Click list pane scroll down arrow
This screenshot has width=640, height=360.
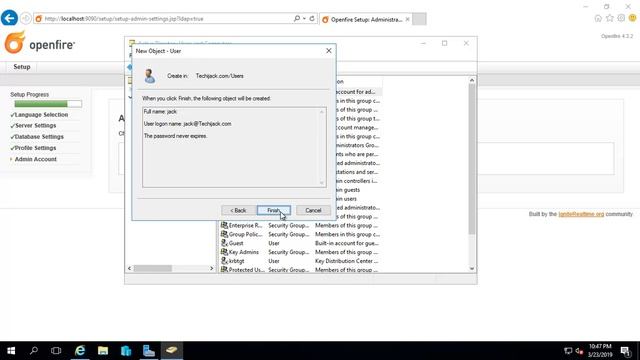472,269
